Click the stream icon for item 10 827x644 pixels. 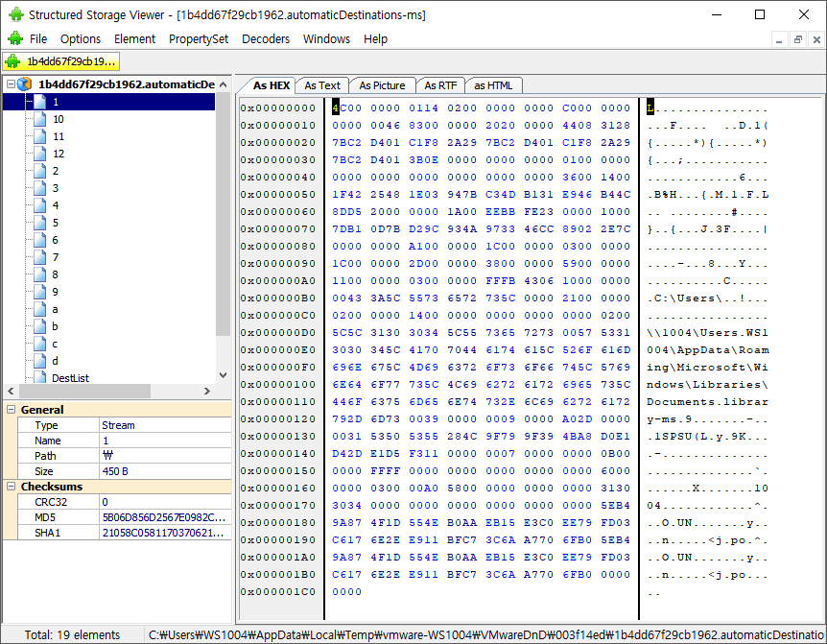[39, 119]
